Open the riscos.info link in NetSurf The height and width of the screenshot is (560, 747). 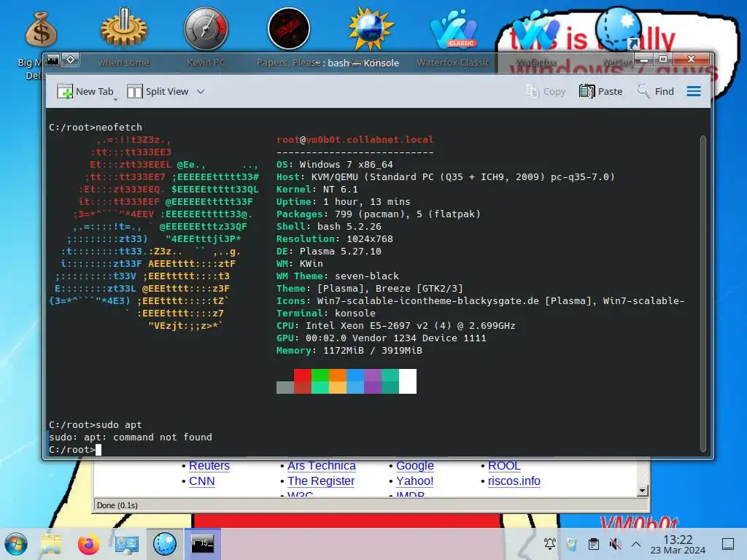click(514, 481)
